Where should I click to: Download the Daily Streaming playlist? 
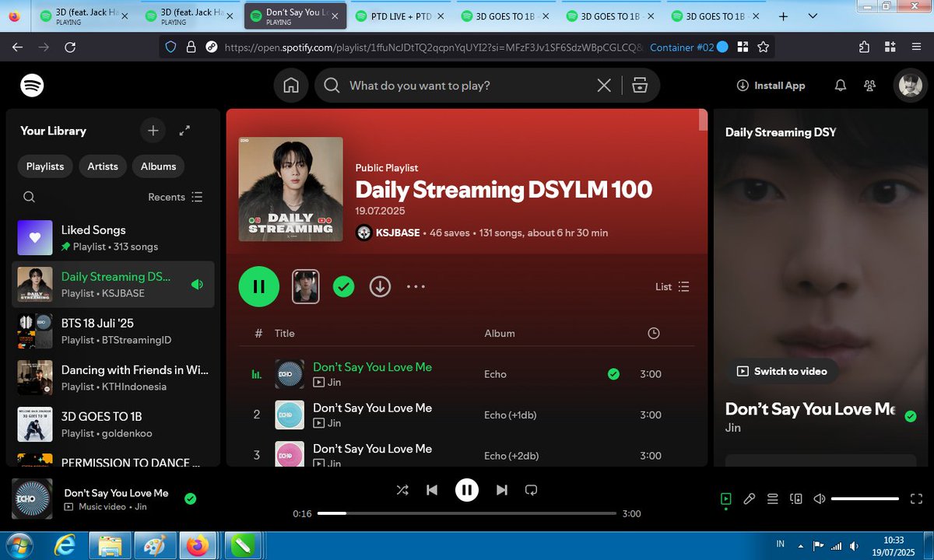pyautogui.click(x=380, y=286)
